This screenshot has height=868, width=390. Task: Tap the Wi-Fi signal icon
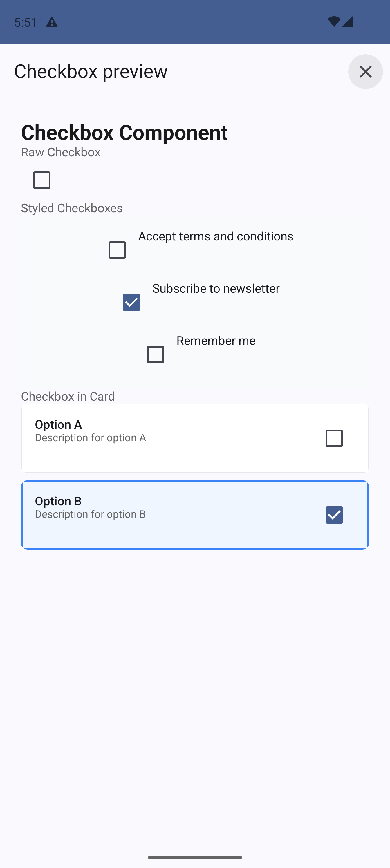[x=334, y=22]
